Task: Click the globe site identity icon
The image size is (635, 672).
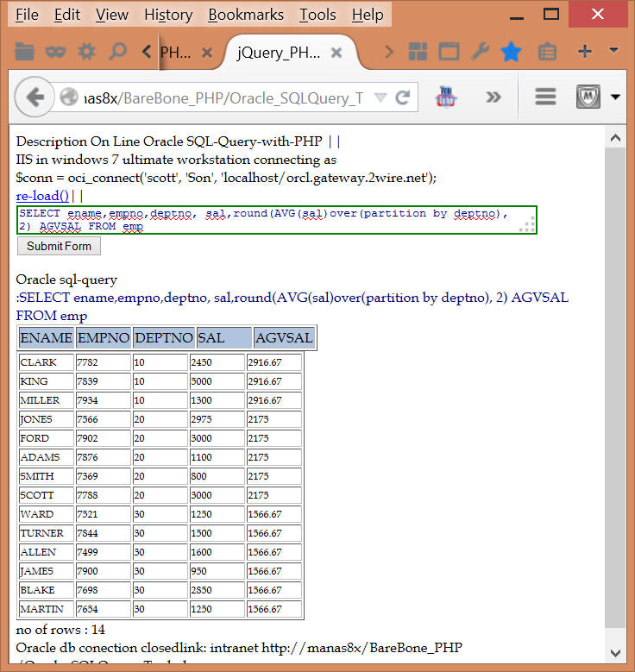Action: pos(69,97)
